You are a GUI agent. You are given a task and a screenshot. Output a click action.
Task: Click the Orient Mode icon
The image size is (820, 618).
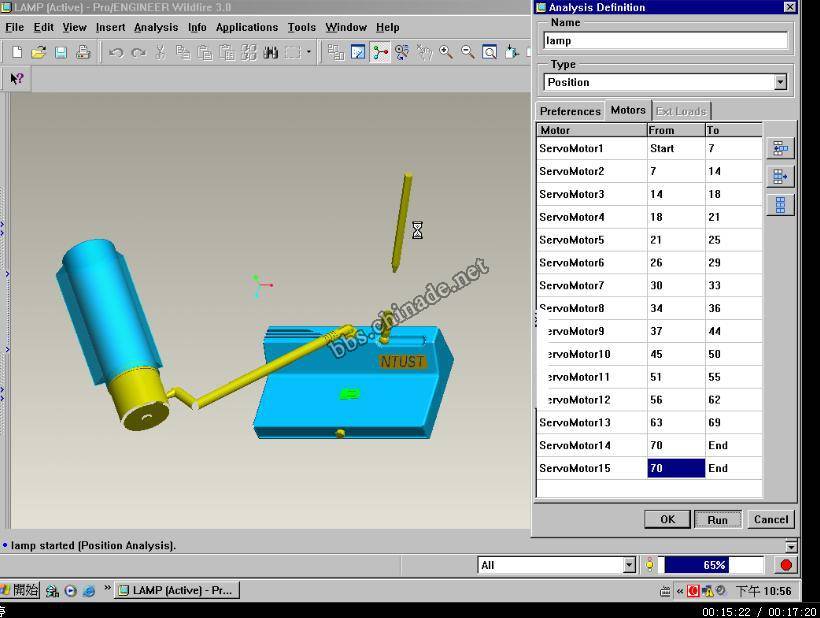click(x=402, y=52)
